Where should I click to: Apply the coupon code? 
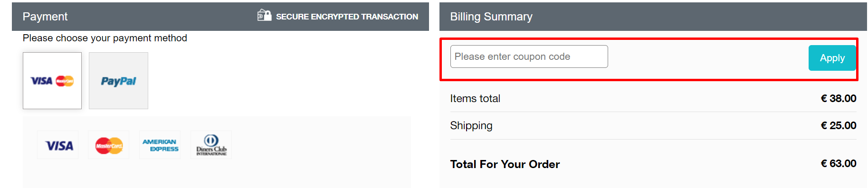coord(832,58)
